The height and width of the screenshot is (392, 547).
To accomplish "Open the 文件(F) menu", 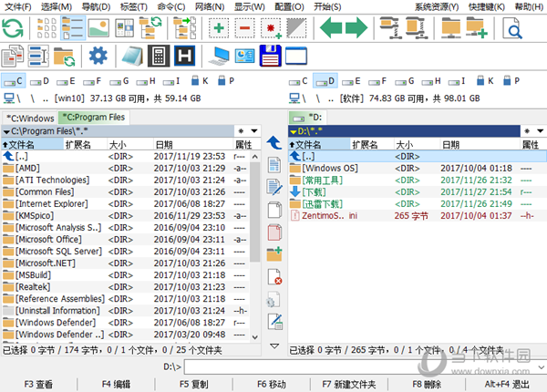I will tap(18, 6).
